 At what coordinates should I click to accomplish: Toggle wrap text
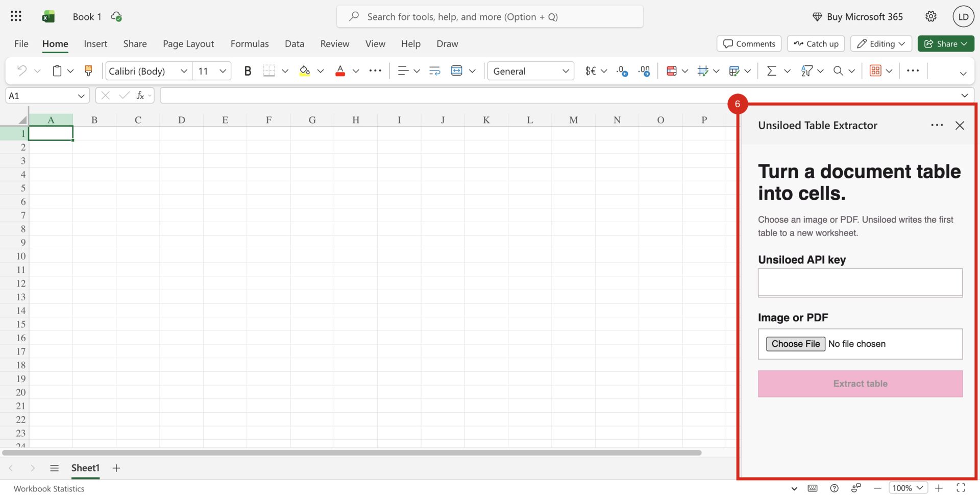pos(435,71)
